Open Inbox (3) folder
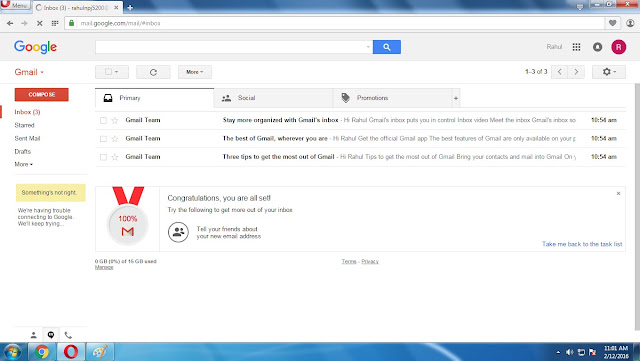 pos(27,112)
